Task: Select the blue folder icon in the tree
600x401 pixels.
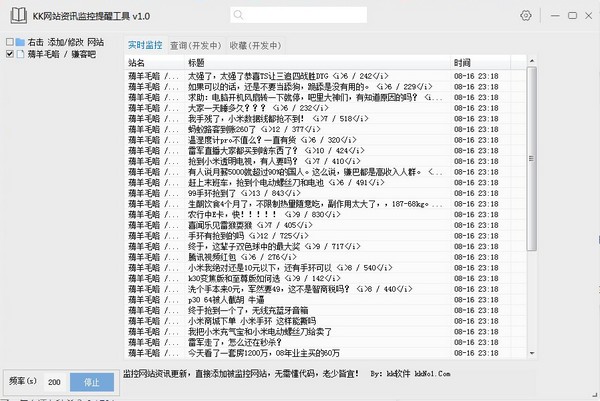Action: tap(20, 42)
